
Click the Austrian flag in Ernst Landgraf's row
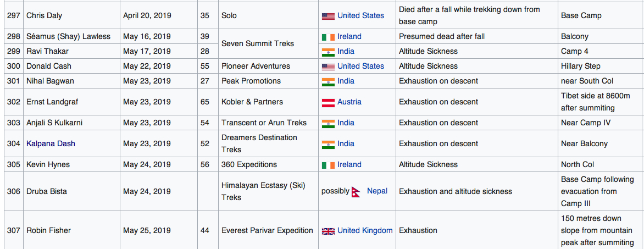[x=327, y=102]
